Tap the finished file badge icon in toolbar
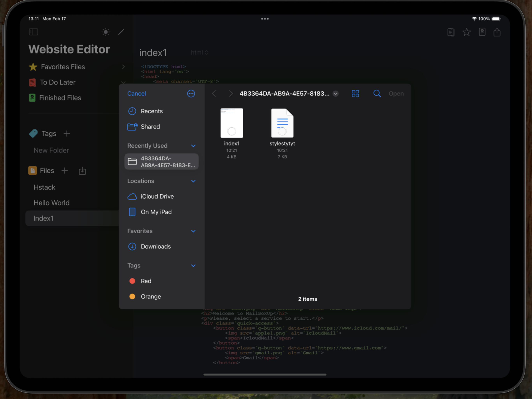The height and width of the screenshot is (399, 532). (x=482, y=32)
